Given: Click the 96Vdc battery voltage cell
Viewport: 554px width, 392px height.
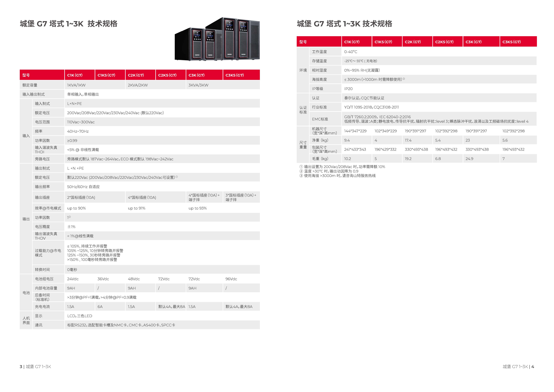Looking at the screenshot, I should [231, 279].
